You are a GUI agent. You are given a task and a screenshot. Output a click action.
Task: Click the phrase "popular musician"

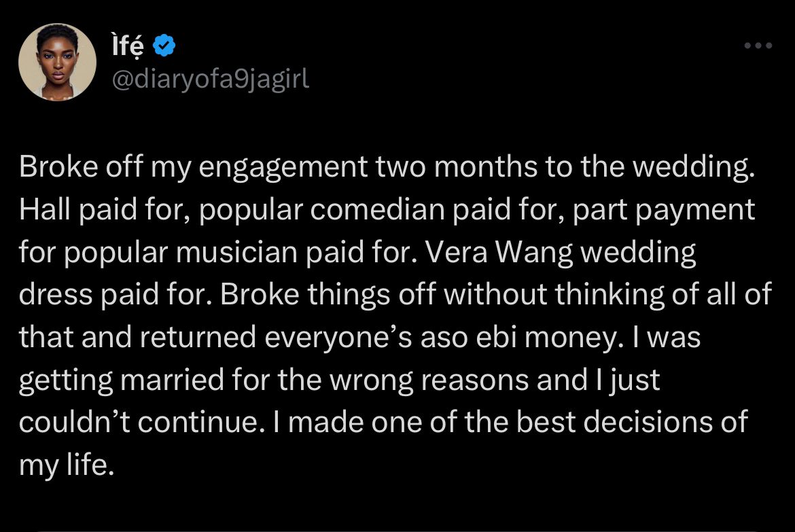(180, 253)
